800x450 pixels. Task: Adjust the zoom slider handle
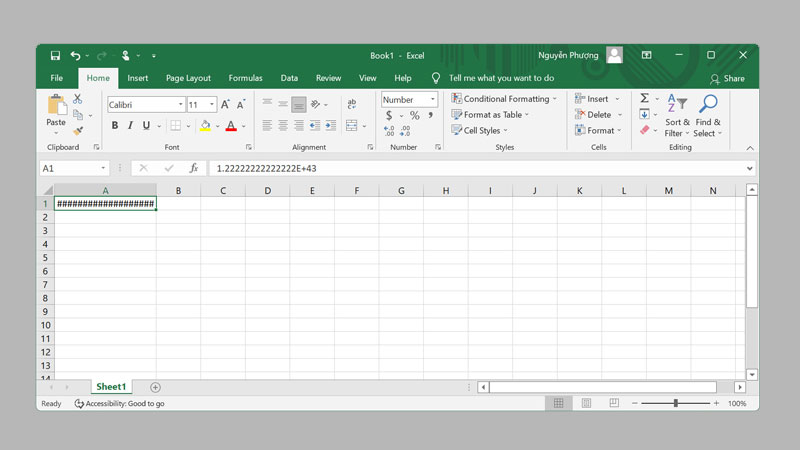pos(676,403)
